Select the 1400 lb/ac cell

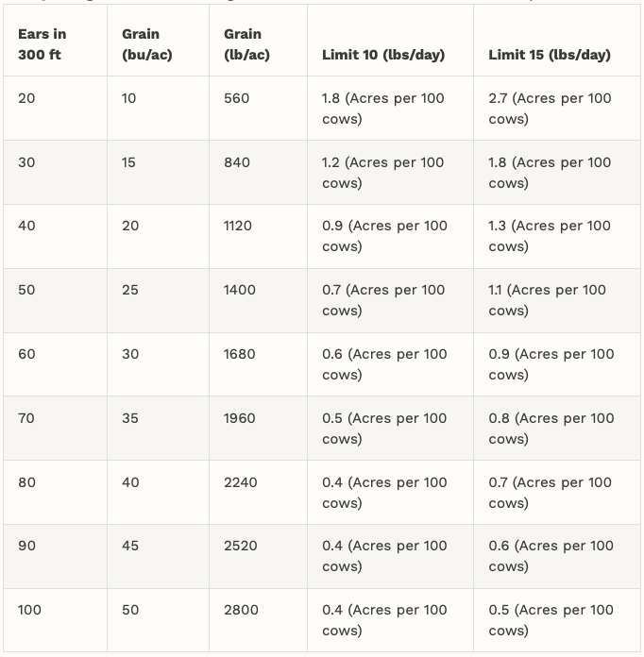click(x=240, y=290)
